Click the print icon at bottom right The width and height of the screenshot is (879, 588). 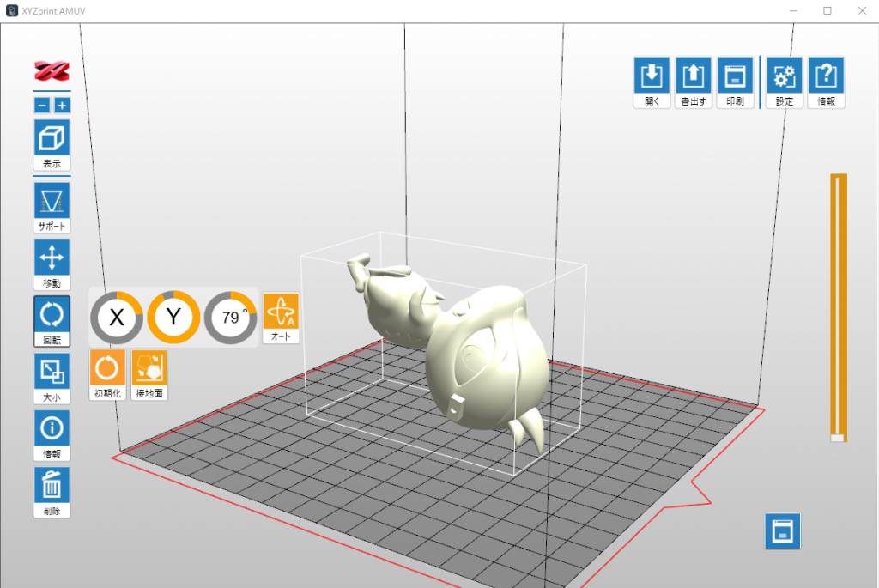[x=783, y=531]
